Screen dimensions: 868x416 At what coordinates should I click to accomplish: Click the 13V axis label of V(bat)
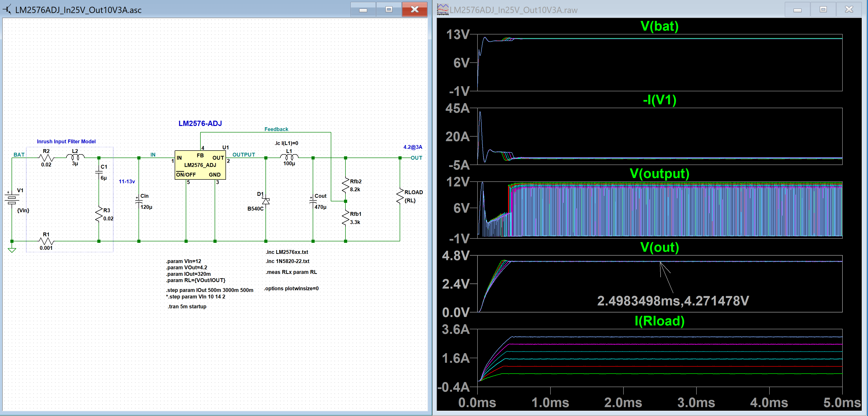(x=457, y=34)
